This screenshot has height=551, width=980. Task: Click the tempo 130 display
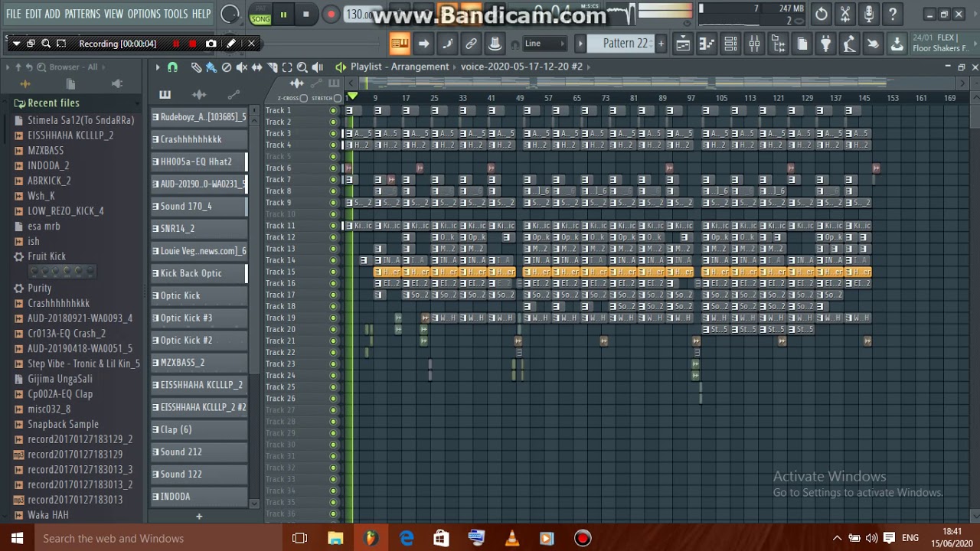click(359, 15)
